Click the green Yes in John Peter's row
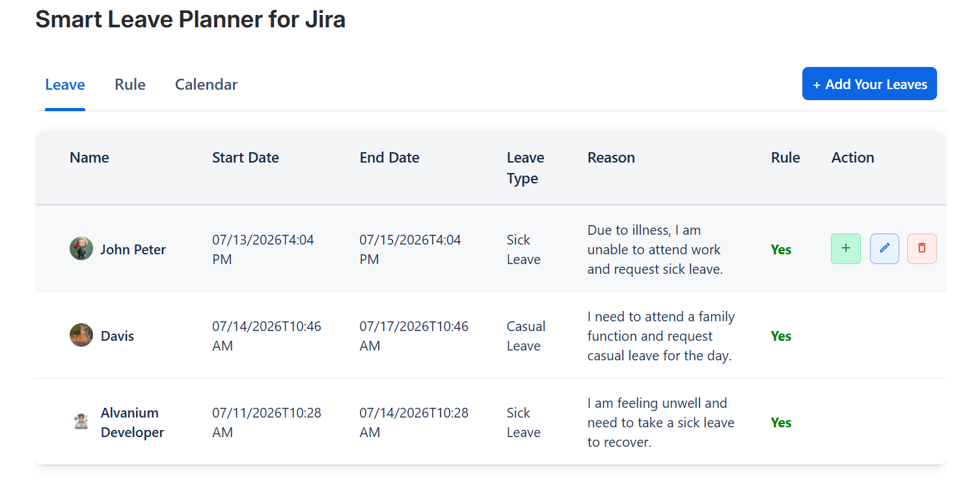The height and width of the screenshot is (493, 980). tap(781, 250)
